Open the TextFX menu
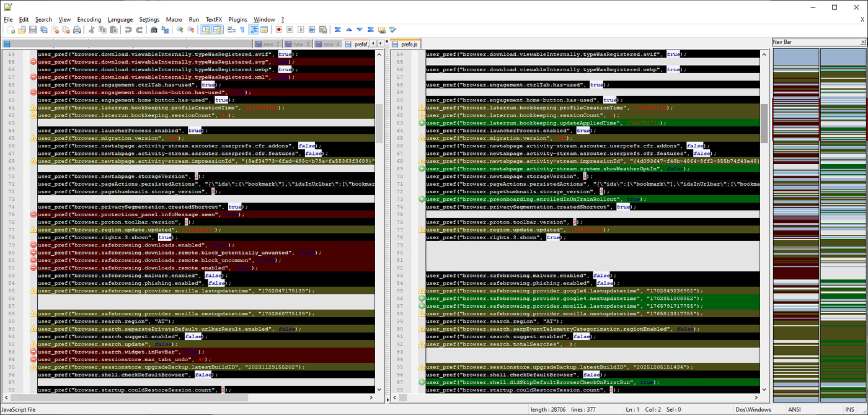The height and width of the screenshot is (415, 868). [x=214, y=20]
